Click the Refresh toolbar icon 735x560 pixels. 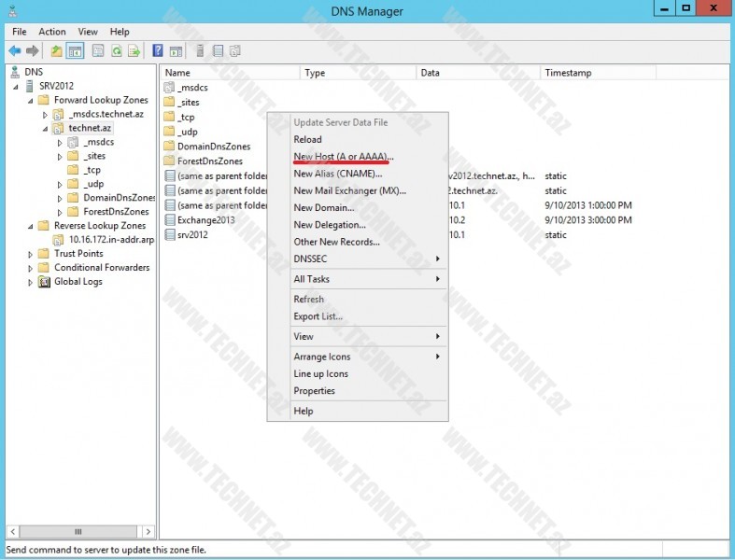[x=116, y=50]
